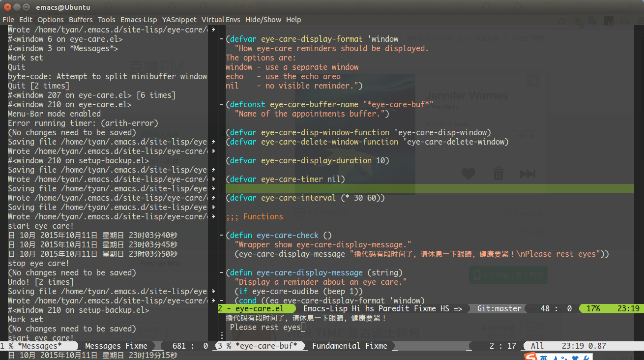Click the Hi minor mode indicator
Viewport: 644px width, 360px height.
click(x=356, y=308)
